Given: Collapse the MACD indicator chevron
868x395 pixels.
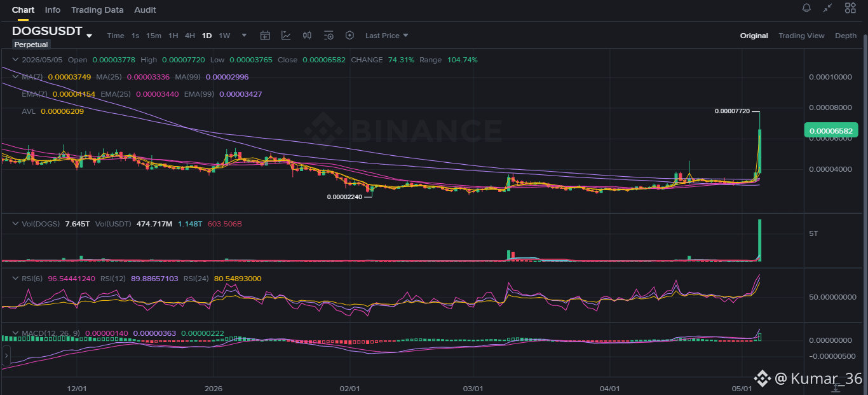Looking at the screenshot, I should 15,333.
